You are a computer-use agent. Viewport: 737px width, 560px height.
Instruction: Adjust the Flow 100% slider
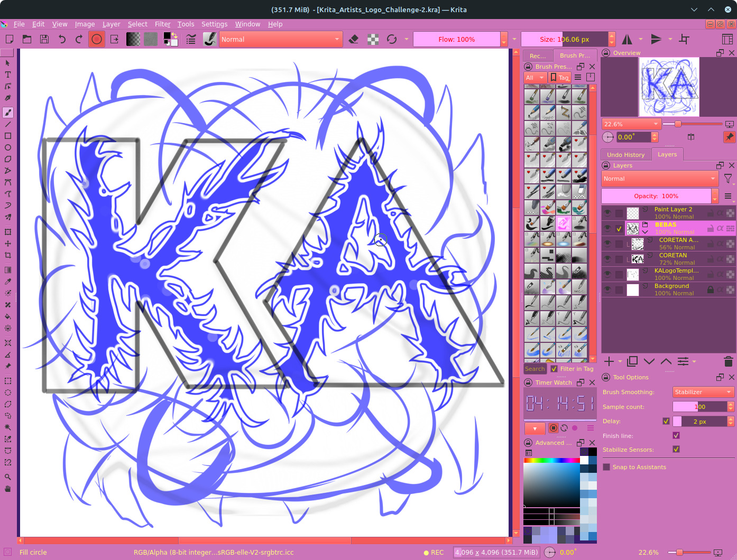(457, 39)
